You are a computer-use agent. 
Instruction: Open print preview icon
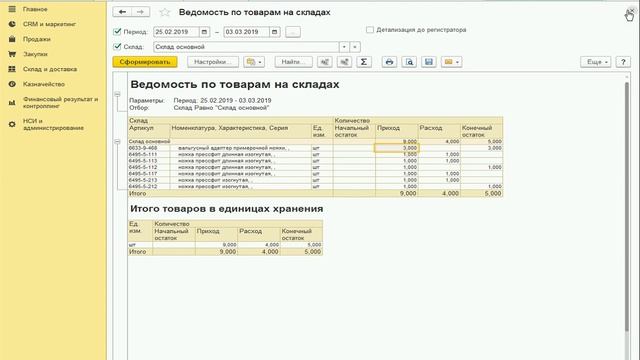point(409,62)
